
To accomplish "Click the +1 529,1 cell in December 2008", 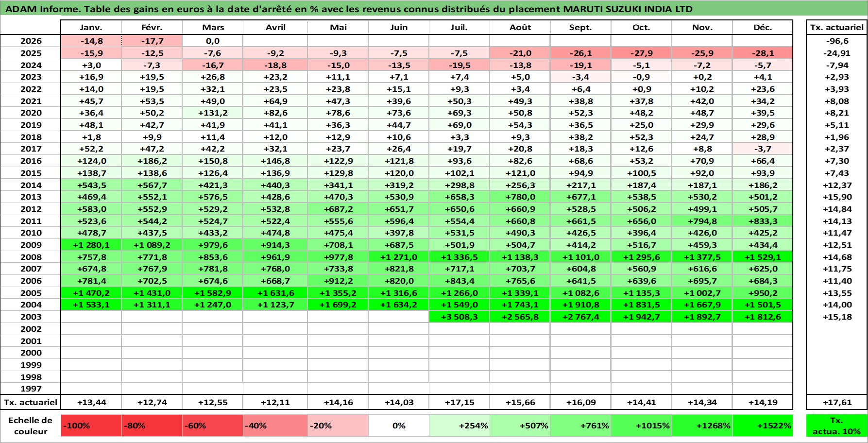I will click(x=763, y=257).
